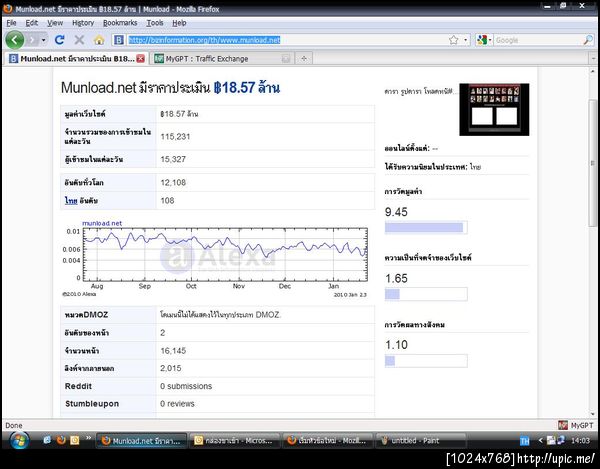This screenshot has height=469, width=600.
Task: Go to the Home page icon
Action: coord(99,40)
